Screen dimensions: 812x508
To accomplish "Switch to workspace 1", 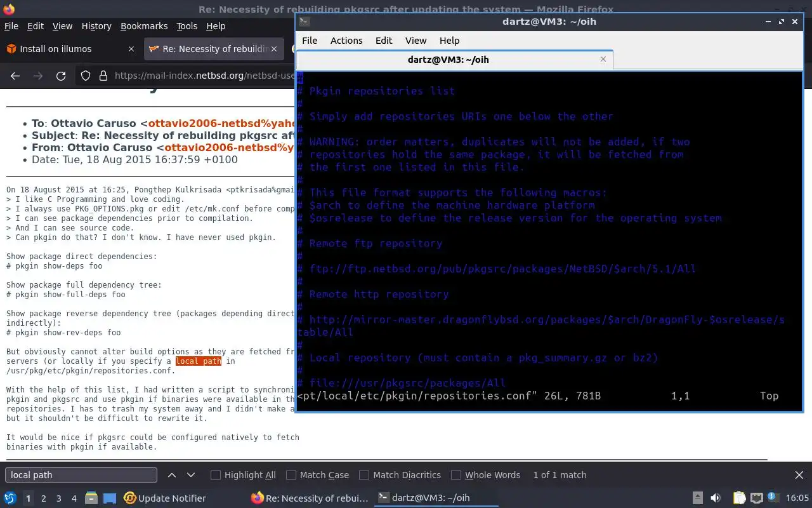I will click(x=28, y=498).
